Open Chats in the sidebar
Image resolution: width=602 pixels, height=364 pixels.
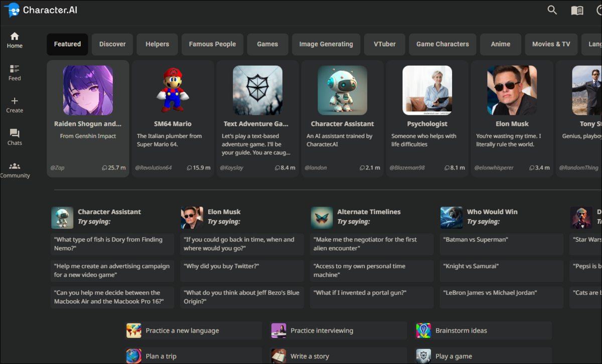click(x=15, y=138)
